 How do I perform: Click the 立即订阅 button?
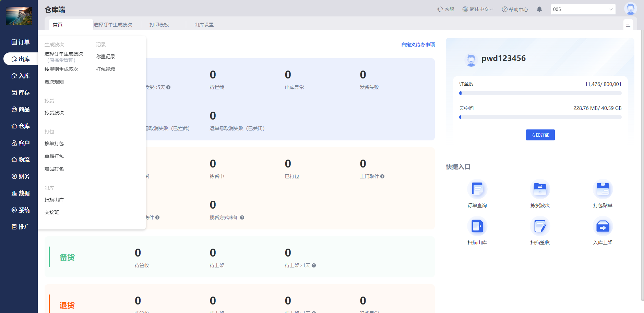pyautogui.click(x=540, y=135)
